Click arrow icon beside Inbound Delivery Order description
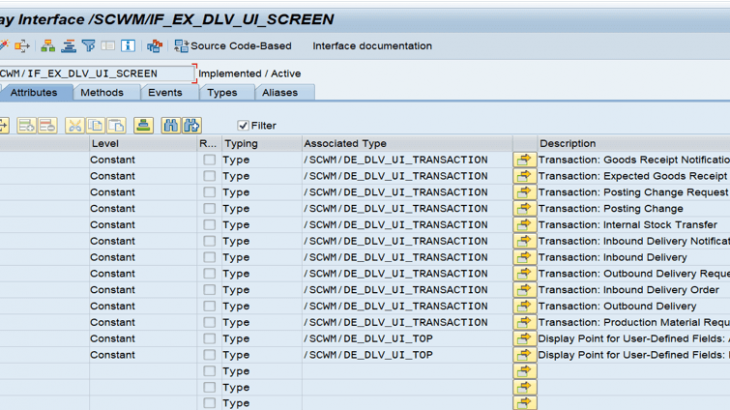730x410 pixels. coord(525,290)
